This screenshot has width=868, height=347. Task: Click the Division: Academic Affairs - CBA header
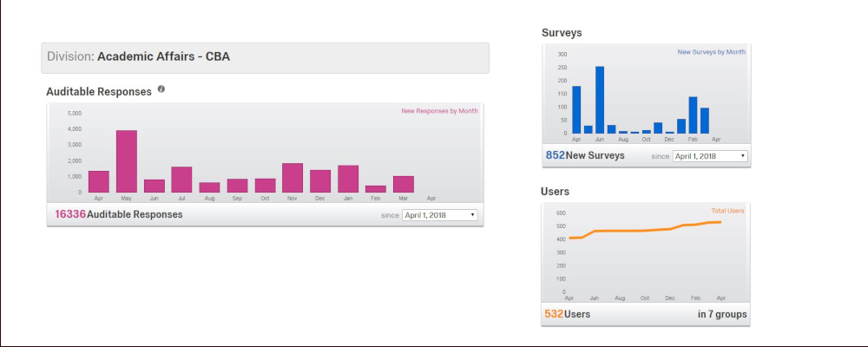265,57
